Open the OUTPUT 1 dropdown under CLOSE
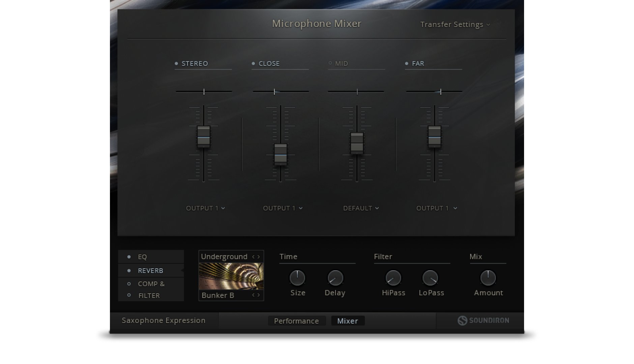Viewport: 634px width, 364px height. (x=283, y=208)
